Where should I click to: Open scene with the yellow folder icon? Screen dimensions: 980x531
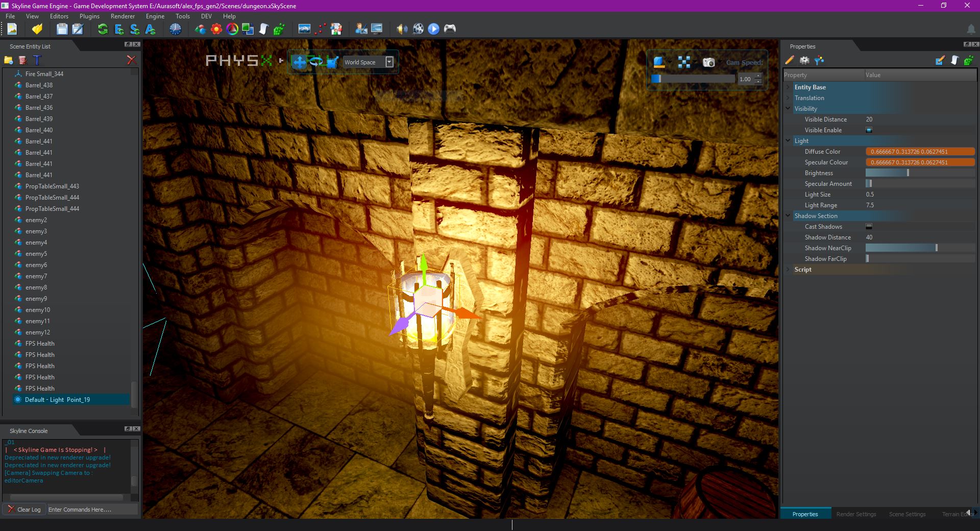pos(37,29)
